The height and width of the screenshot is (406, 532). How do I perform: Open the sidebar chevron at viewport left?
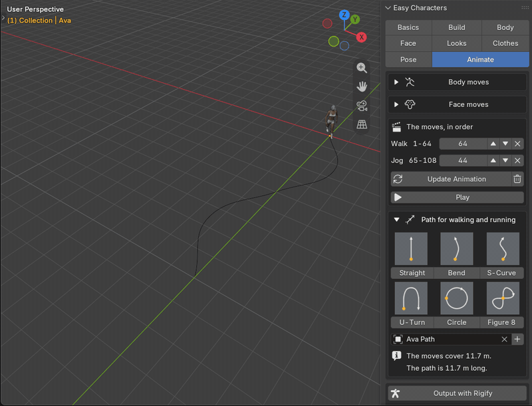pyautogui.click(x=3, y=18)
